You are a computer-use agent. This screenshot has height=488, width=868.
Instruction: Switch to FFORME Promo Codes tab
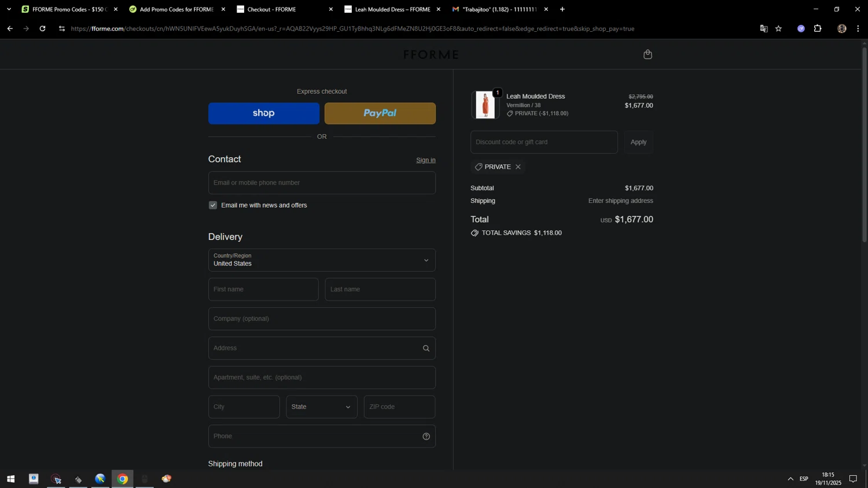(69, 9)
